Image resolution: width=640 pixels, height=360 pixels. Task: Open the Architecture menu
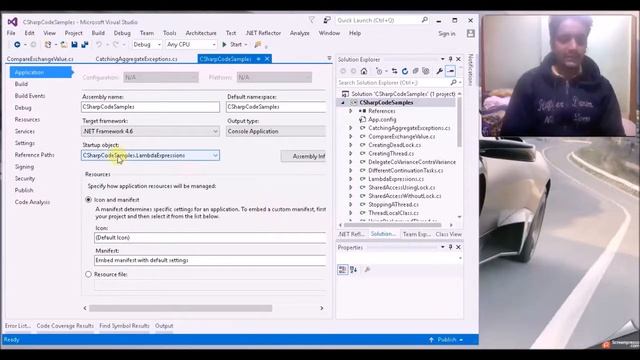tap(201, 33)
